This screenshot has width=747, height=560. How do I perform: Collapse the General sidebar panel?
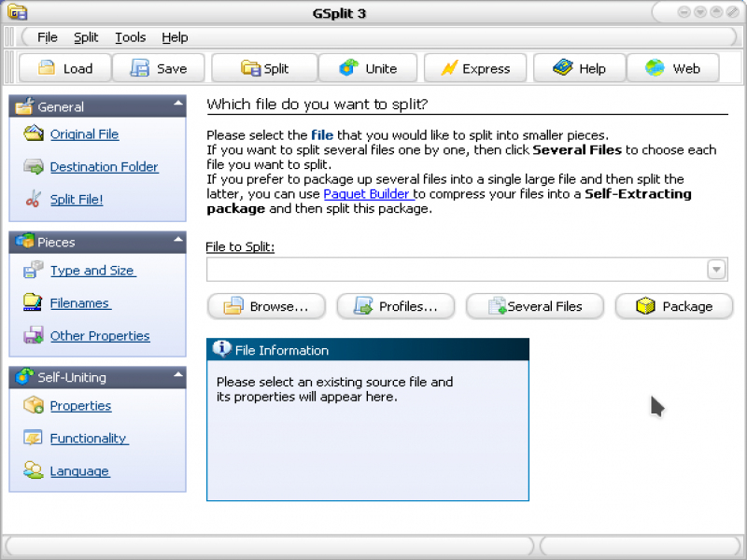coord(177,105)
